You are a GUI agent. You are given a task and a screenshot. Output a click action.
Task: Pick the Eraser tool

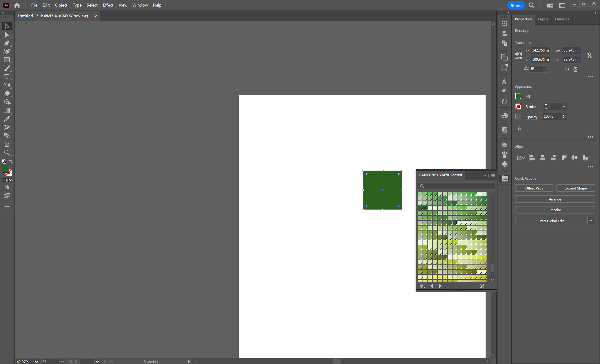pos(7,94)
